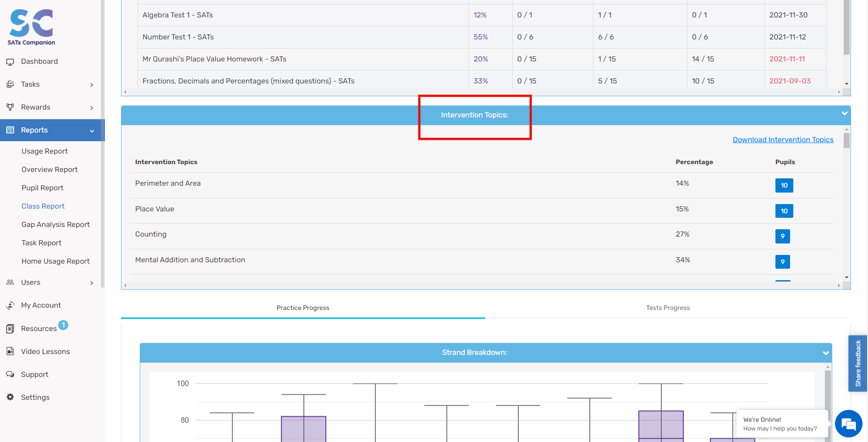The width and height of the screenshot is (868, 442).
Task: Click pupils button 9 for Mental Addition
Action: [783, 262]
